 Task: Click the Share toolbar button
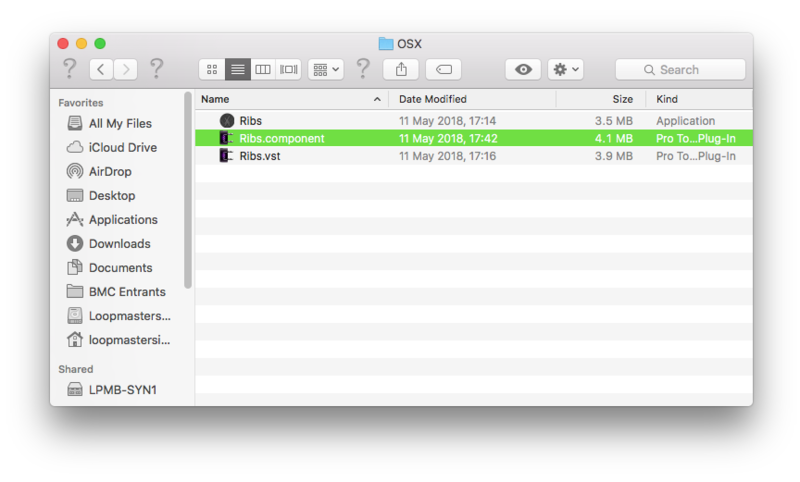point(401,69)
